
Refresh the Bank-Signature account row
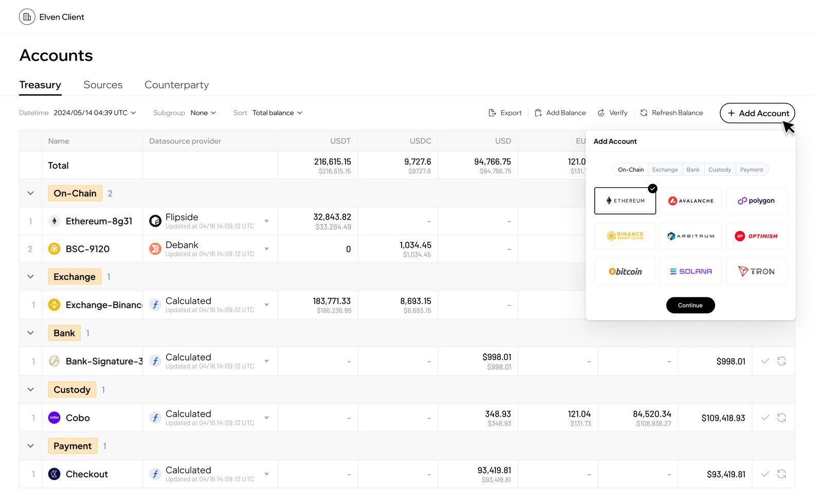[781, 361]
